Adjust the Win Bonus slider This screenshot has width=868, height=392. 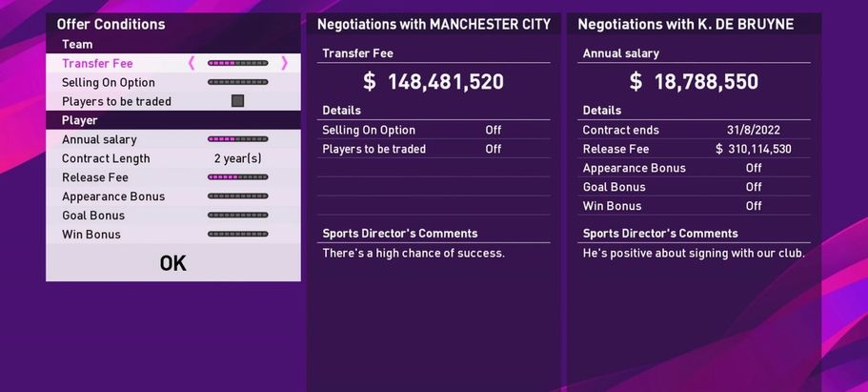point(237,235)
